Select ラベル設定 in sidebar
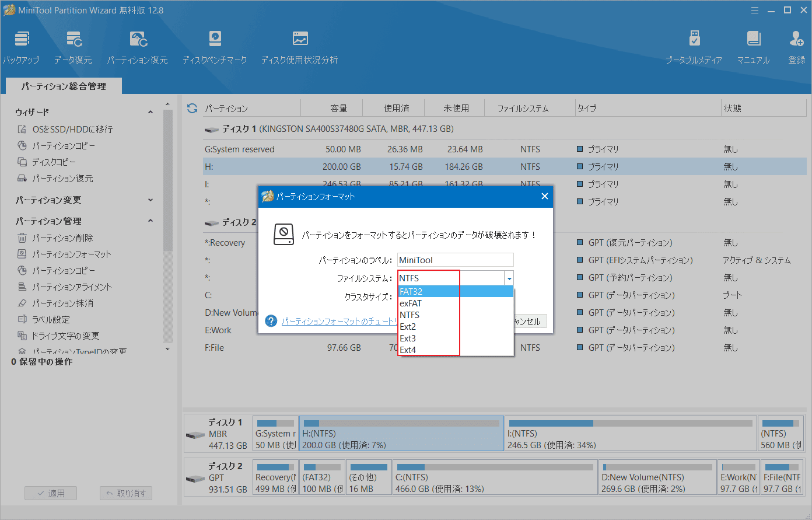Image resolution: width=812 pixels, height=520 pixels. (44, 319)
